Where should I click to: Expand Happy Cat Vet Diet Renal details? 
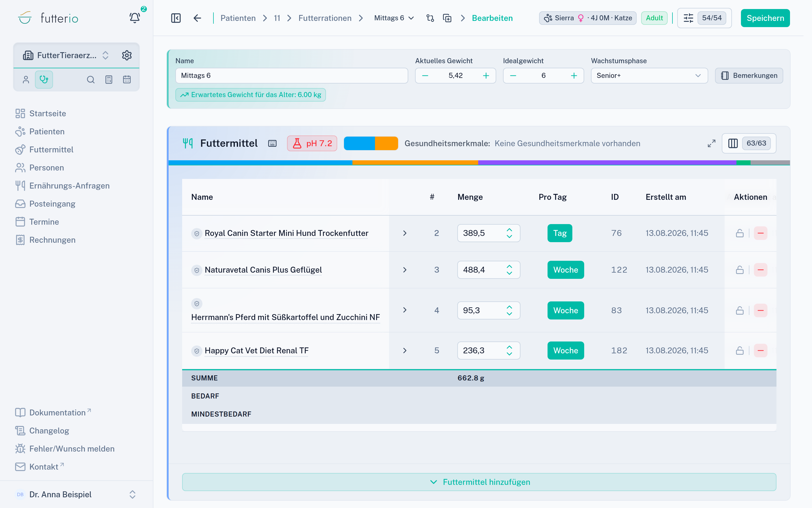405,351
